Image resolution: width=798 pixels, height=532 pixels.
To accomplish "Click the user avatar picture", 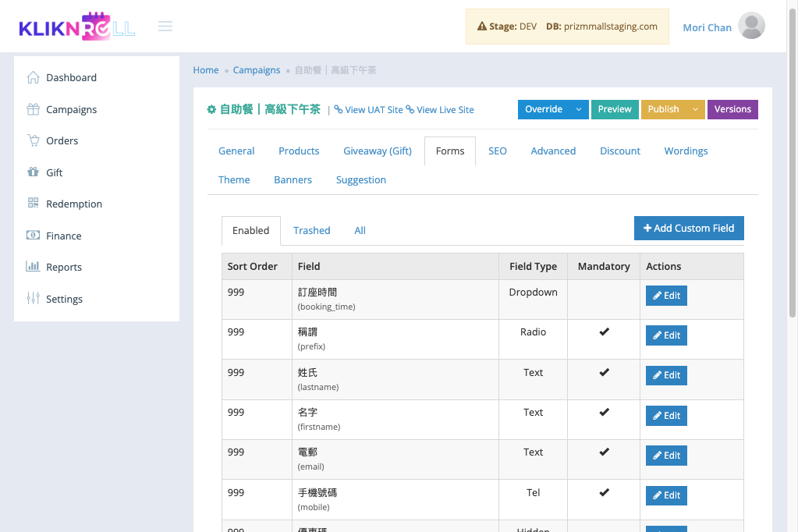I will click(x=751, y=26).
